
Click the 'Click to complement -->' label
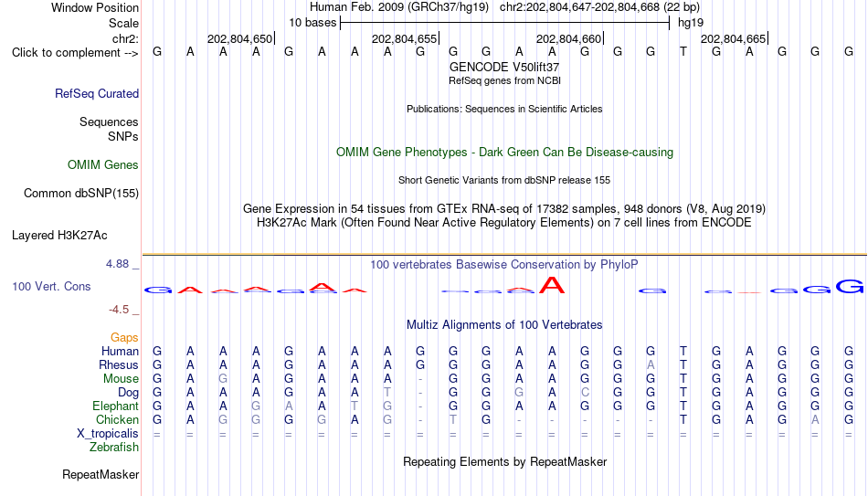click(x=75, y=53)
